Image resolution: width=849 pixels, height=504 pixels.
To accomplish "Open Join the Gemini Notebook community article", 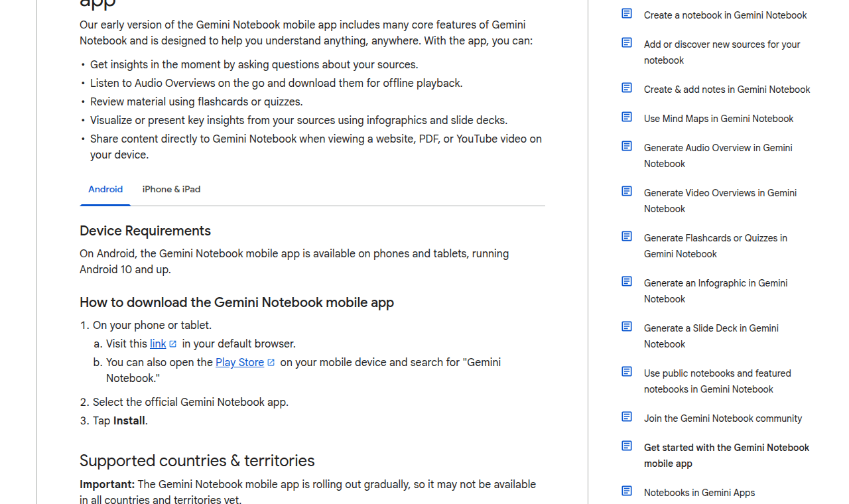I will 723,418.
